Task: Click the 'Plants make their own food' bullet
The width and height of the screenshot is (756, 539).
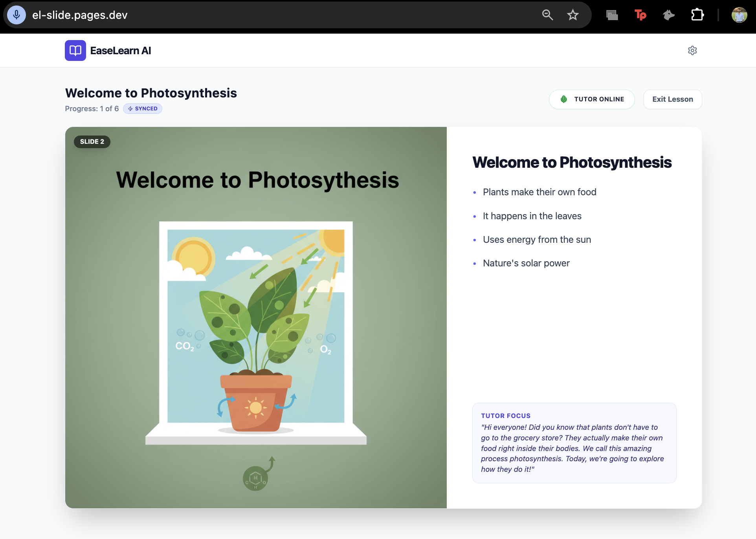Action: (539, 192)
